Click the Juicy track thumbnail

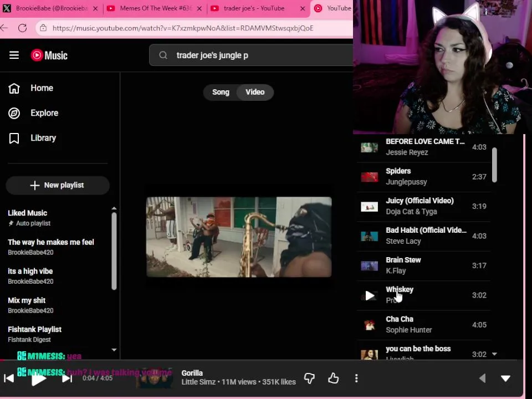pyautogui.click(x=370, y=206)
